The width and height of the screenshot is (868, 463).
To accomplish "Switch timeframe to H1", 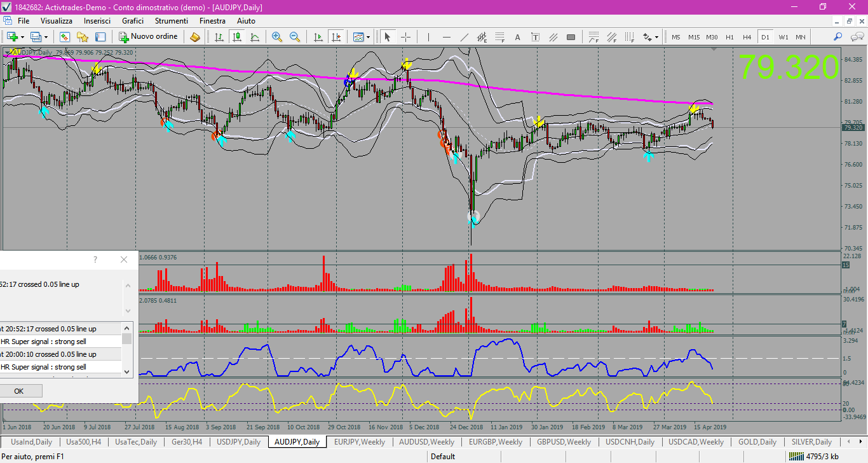I will point(729,37).
